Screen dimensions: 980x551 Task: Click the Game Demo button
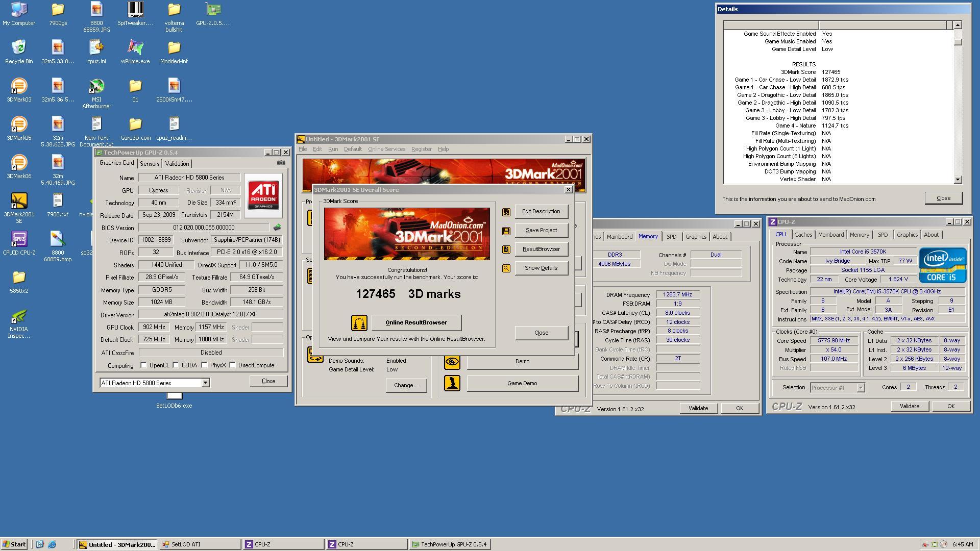pos(522,383)
